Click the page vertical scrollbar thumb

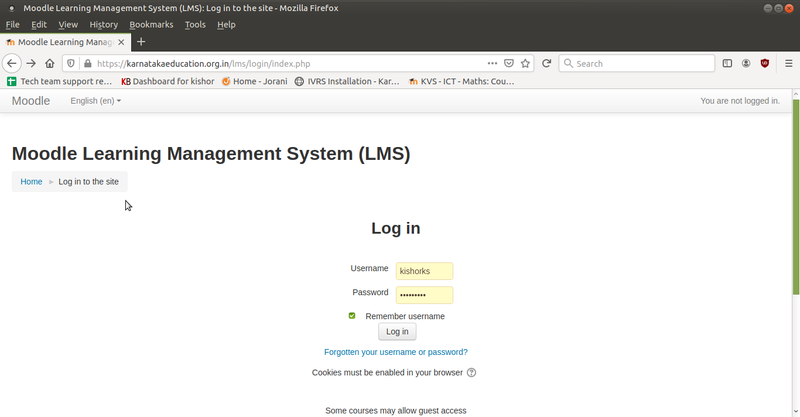[x=796, y=197]
